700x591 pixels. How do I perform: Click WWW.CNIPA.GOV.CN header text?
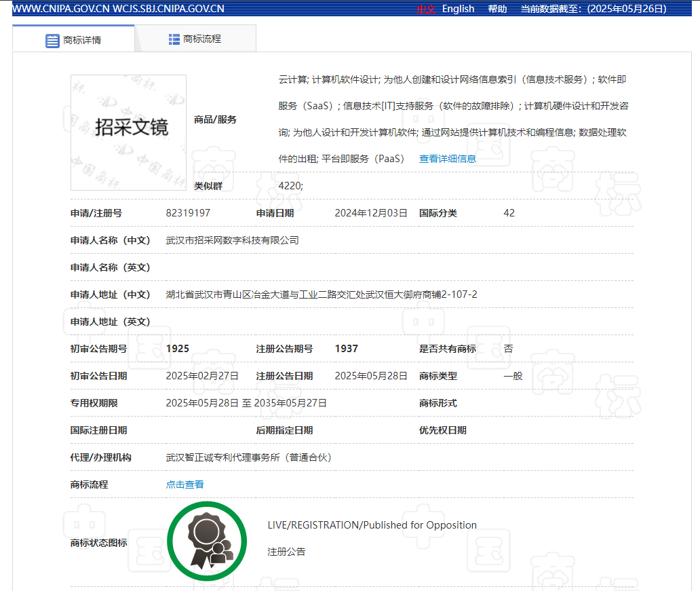[x=61, y=9]
